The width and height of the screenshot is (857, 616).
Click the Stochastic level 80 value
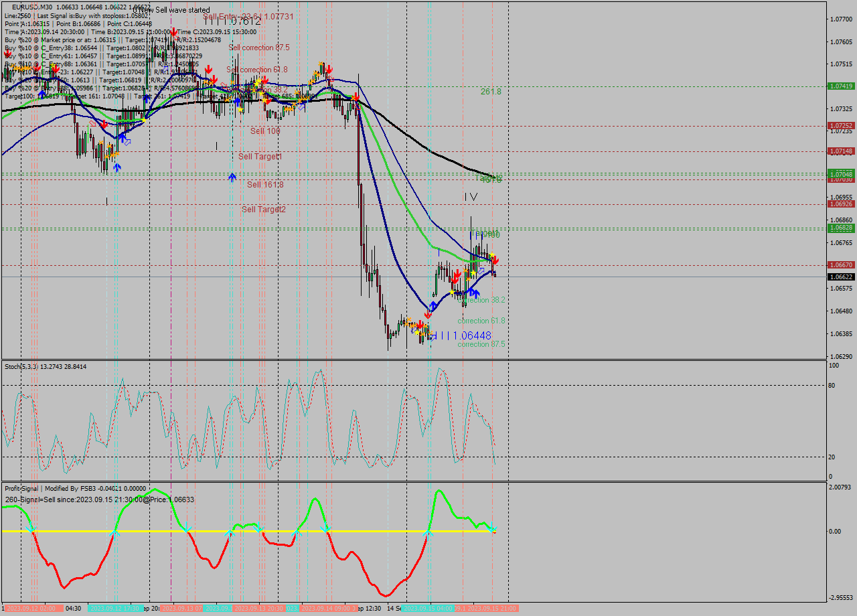(832, 386)
